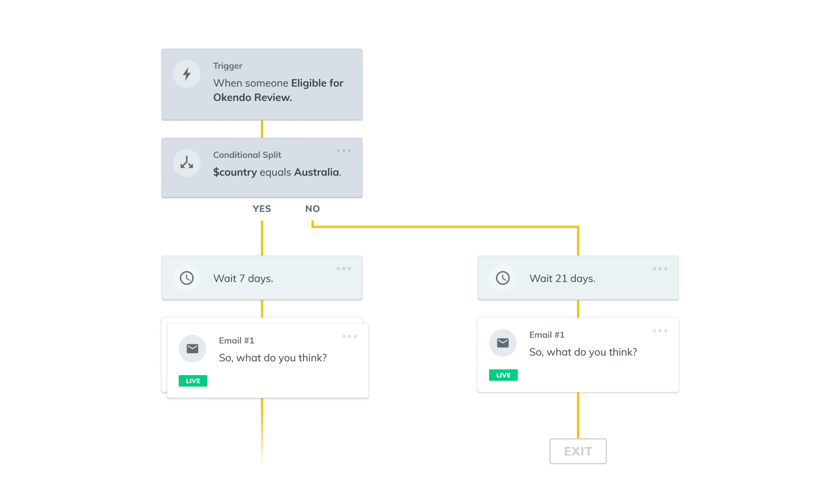Click the clock icon on Wait 7 days
840x504 pixels.
coord(186,278)
